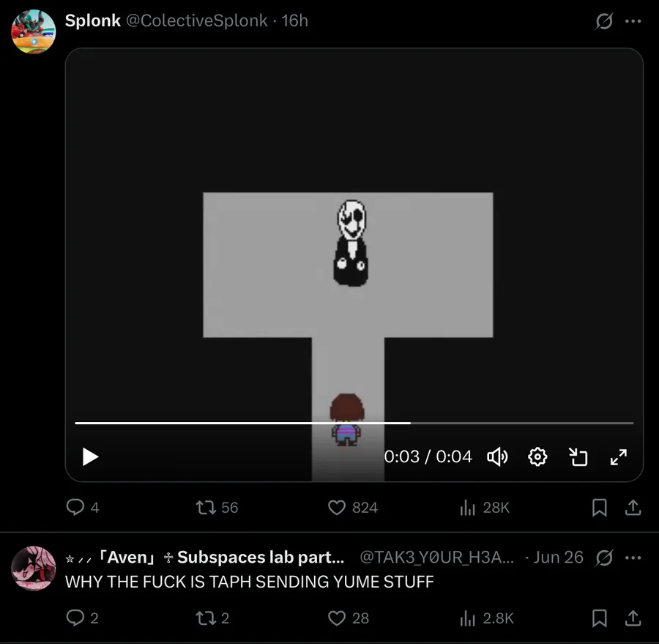
Task: Open video in picture-in-picture mode
Action: (x=578, y=457)
